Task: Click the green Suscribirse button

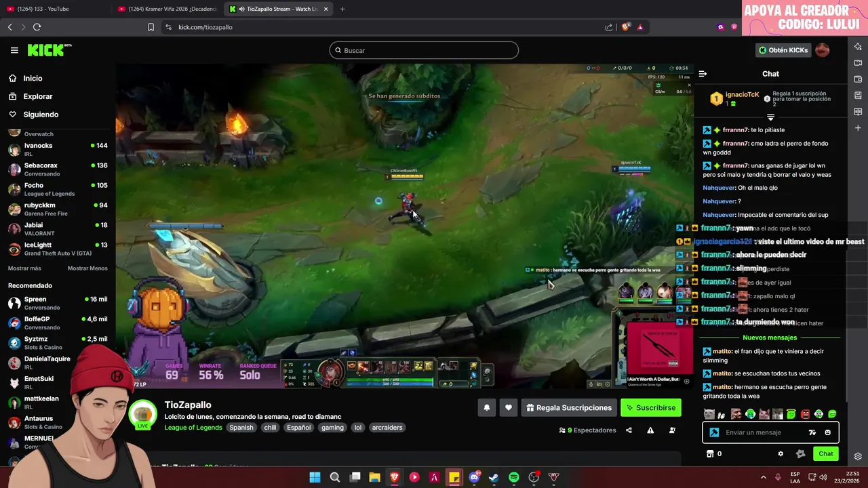Action: point(650,407)
